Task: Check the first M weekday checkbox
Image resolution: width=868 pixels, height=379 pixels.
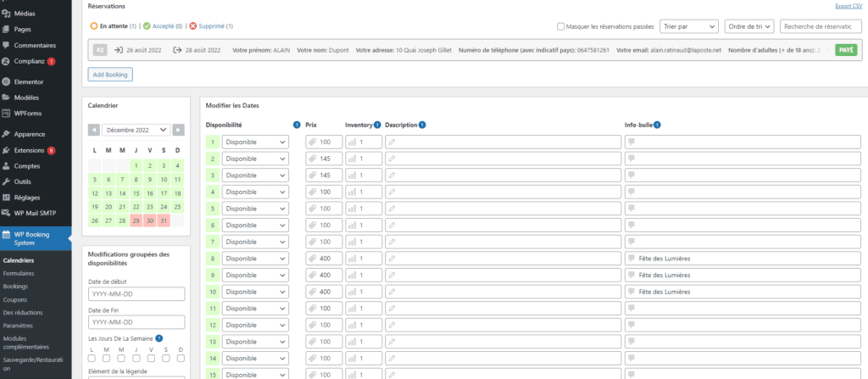Action: click(x=107, y=358)
